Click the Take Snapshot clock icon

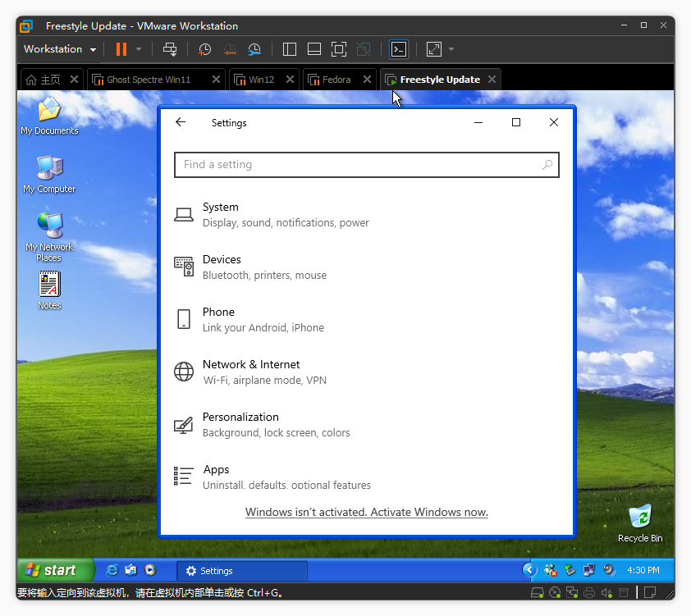[x=204, y=49]
